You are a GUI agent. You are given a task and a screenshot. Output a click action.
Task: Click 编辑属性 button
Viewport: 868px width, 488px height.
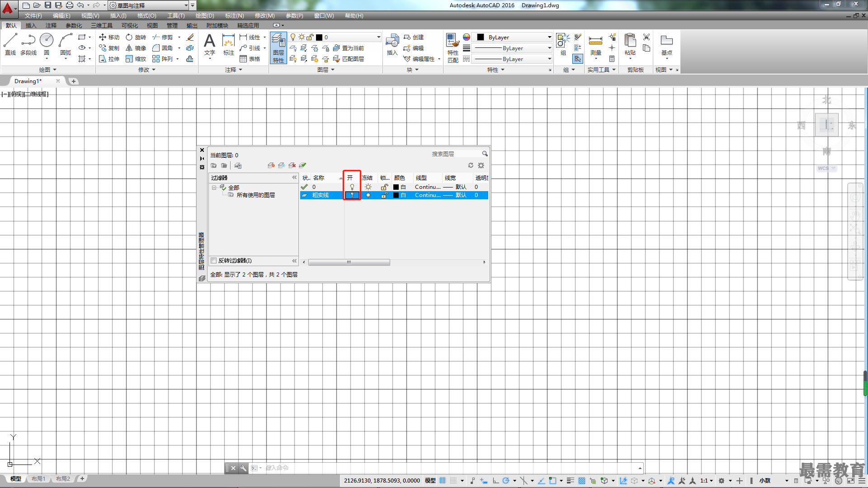419,59
